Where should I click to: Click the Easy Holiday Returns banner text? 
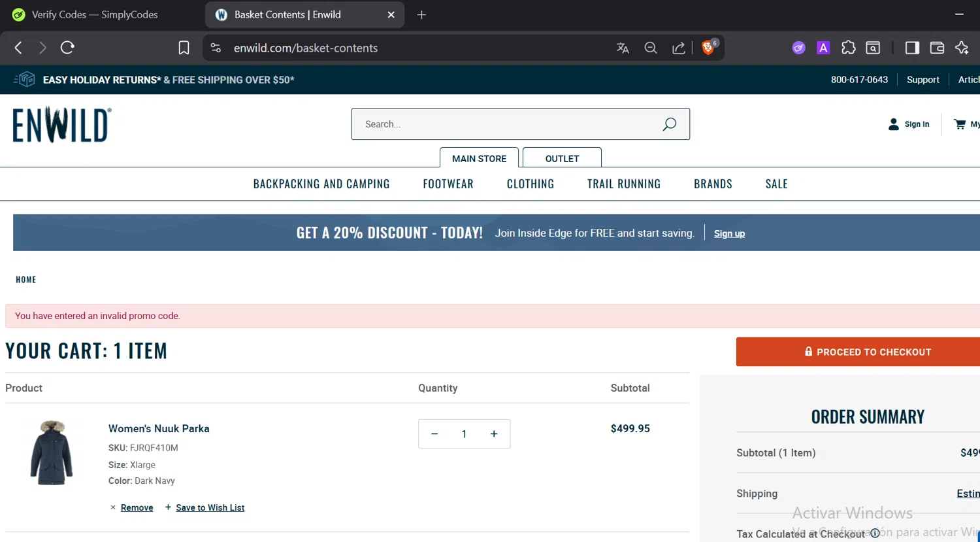(169, 80)
